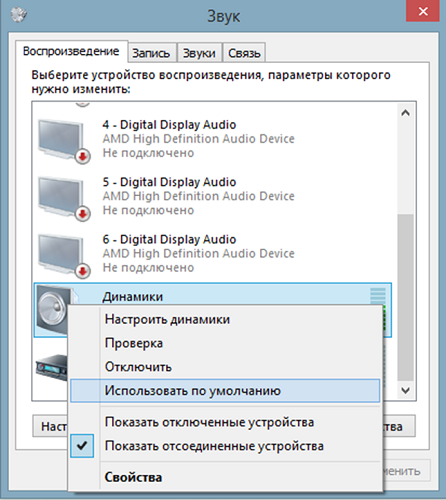
Task: Select the 4 - Digital Display Audio monitor icon
Action: click(63, 141)
